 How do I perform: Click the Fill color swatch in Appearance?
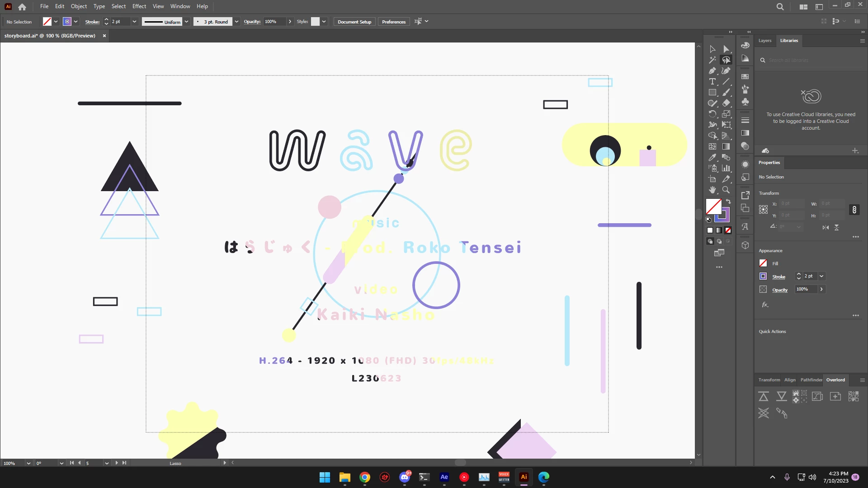[763, 263]
